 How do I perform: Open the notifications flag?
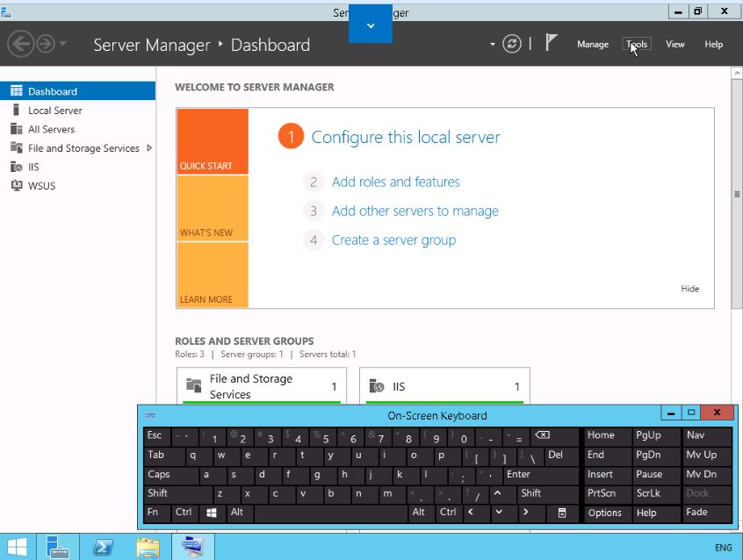coord(551,43)
